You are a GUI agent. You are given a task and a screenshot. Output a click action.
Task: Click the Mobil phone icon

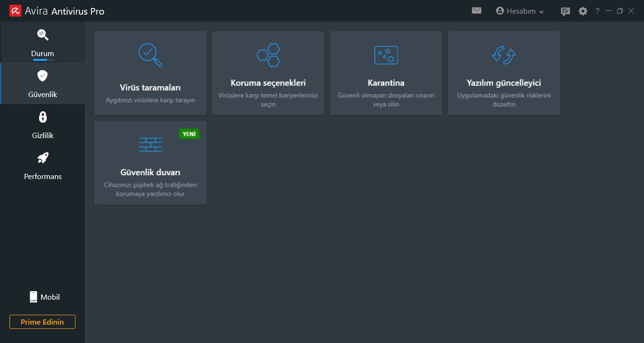(33, 297)
